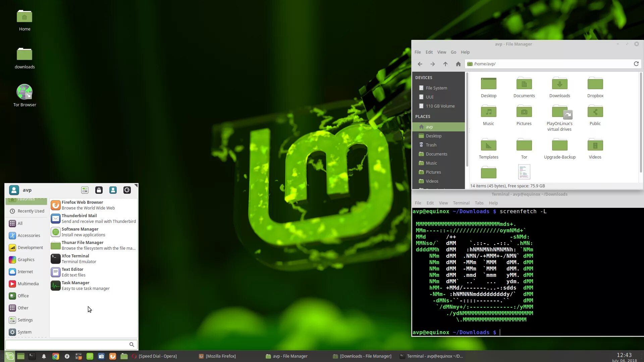The image size is (644, 362).
Task: Go to parent folder using up arrow
Action: coord(445,64)
